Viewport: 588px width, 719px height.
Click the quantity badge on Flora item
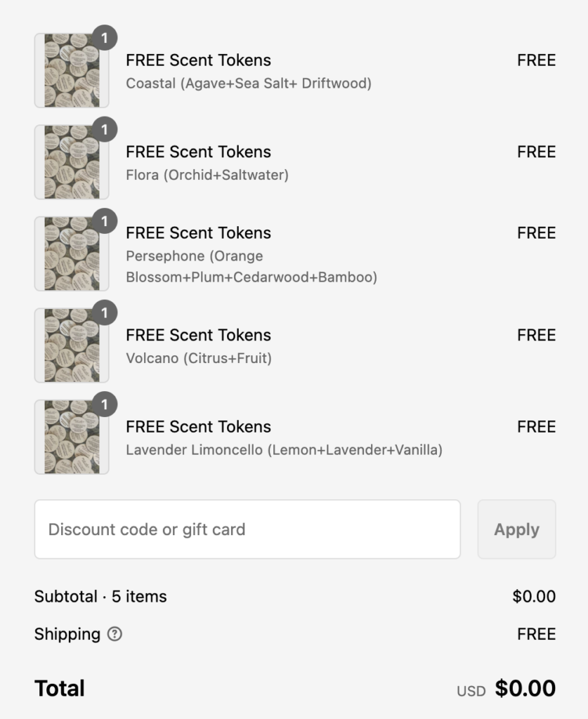pyautogui.click(x=105, y=130)
